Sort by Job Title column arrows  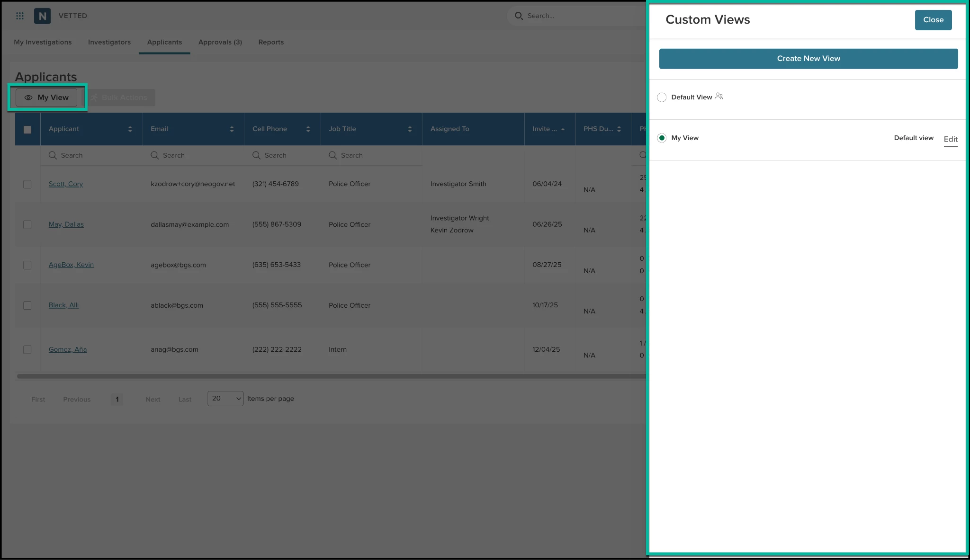coord(410,129)
